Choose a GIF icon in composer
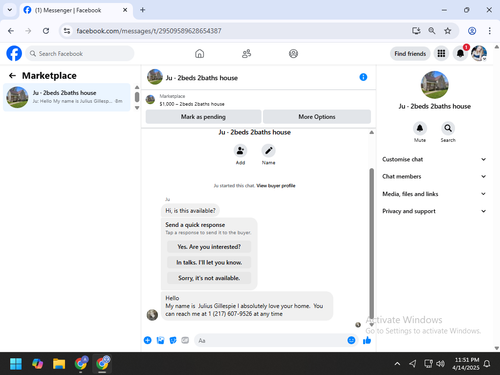The width and height of the screenshot is (500, 375). (185, 340)
